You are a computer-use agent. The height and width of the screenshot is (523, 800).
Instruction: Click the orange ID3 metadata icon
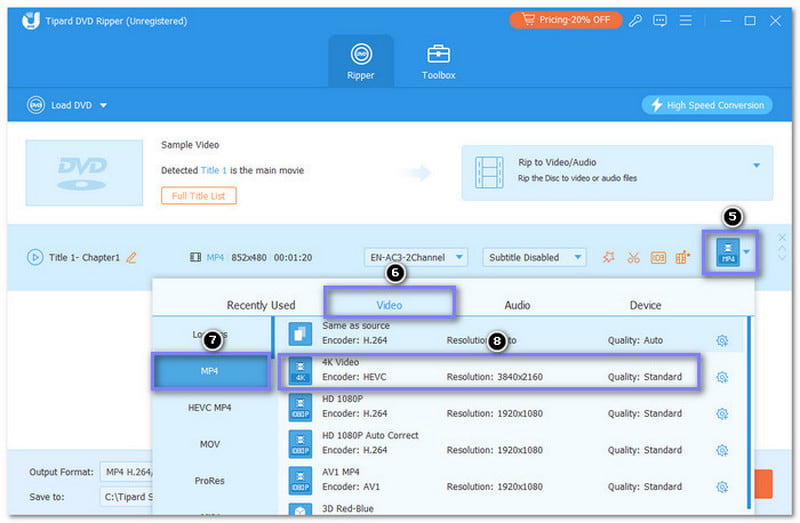(658, 257)
